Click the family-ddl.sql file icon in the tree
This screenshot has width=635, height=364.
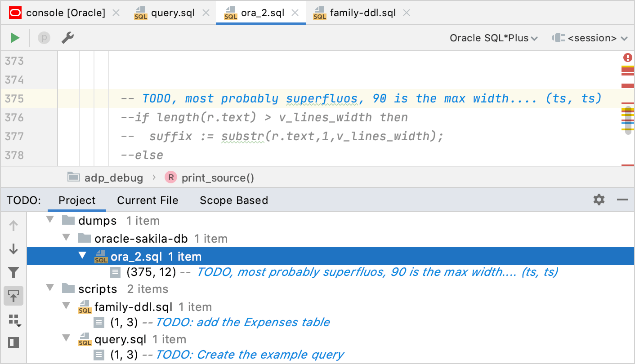click(x=85, y=307)
